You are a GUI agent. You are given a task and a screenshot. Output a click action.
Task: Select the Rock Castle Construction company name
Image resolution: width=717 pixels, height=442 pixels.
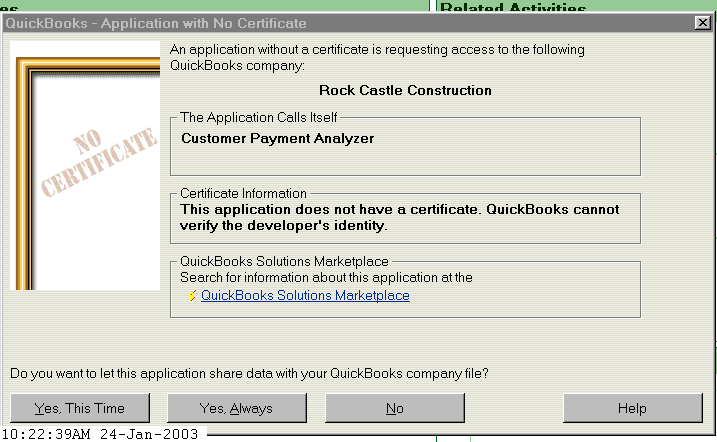click(x=405, y=91)
